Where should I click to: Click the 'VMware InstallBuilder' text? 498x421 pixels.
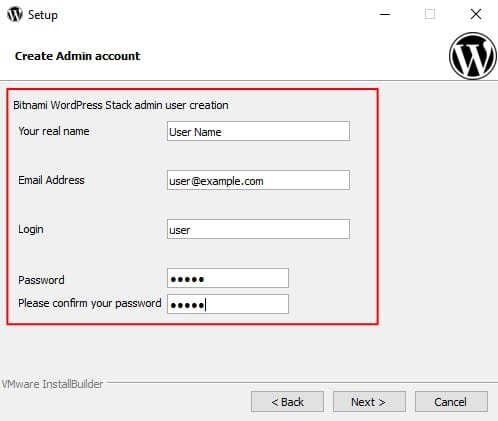[x=52, y=384]
